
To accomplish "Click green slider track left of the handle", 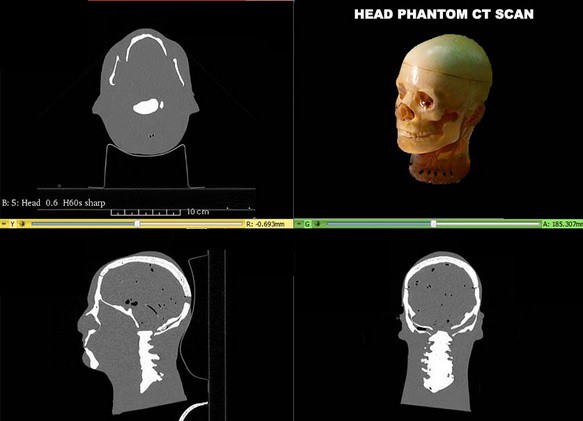I will click(379, 224).
